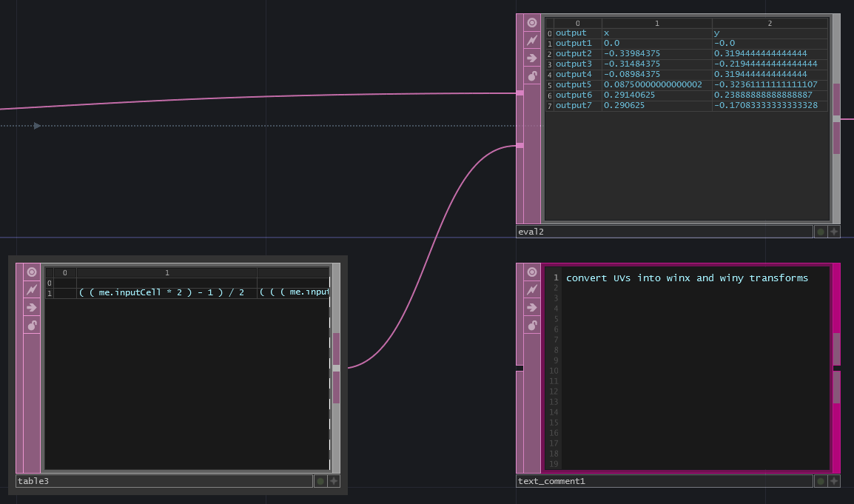Click the output5 row cell in eval2
Viewport: 854px width, 504px height.
[x=574, y=85]
